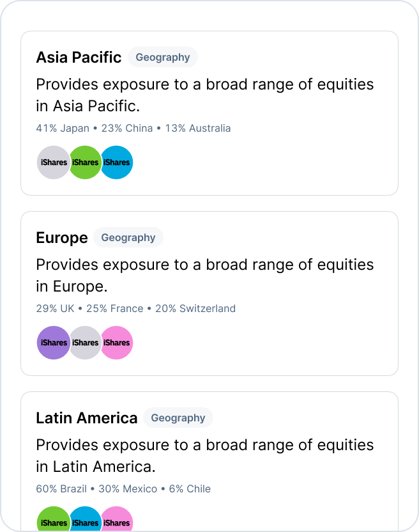The width and height of the screenshot is (419, 532).
Task: Click the pink iShares icon in Europe card
Action: click(x=118, y=343)
